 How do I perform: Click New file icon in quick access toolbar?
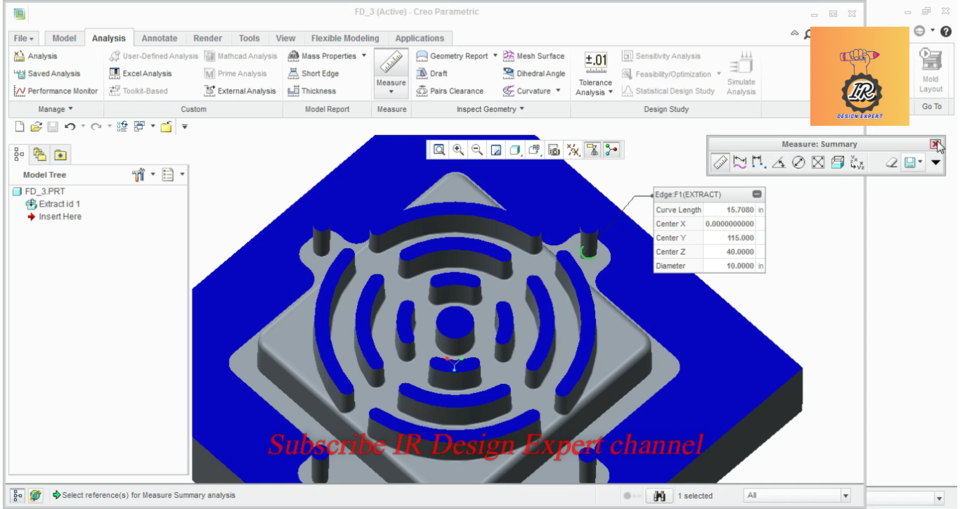(x=20, y=127)
